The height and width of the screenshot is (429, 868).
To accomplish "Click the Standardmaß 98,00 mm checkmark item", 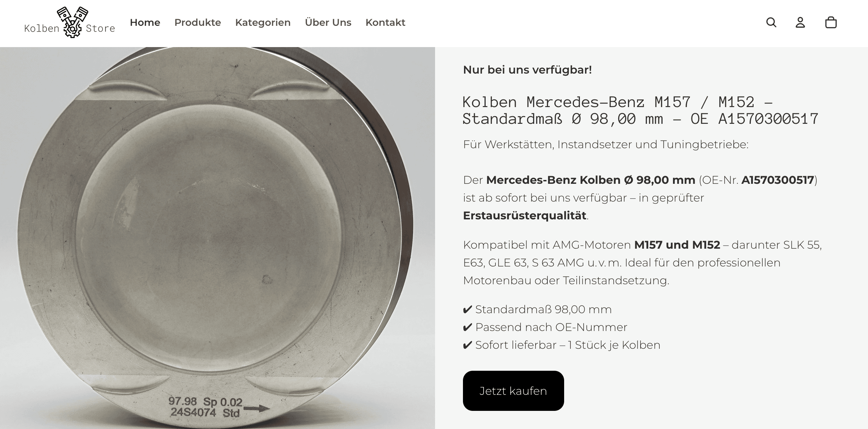I will click(537, 309).
